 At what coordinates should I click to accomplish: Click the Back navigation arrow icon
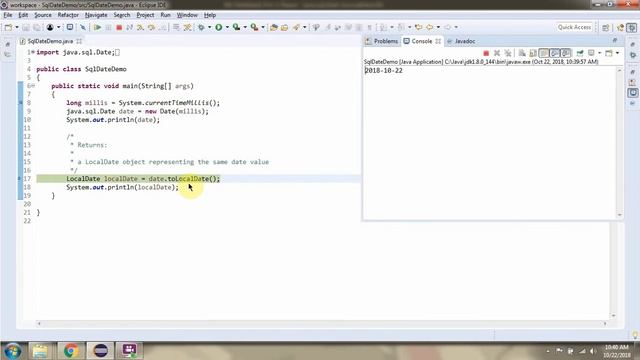point(429,27)
